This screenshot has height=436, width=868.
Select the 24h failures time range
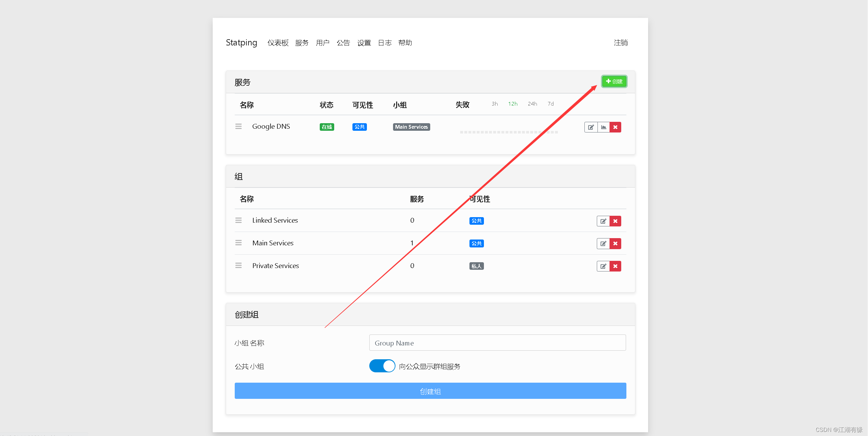(532, 104)
